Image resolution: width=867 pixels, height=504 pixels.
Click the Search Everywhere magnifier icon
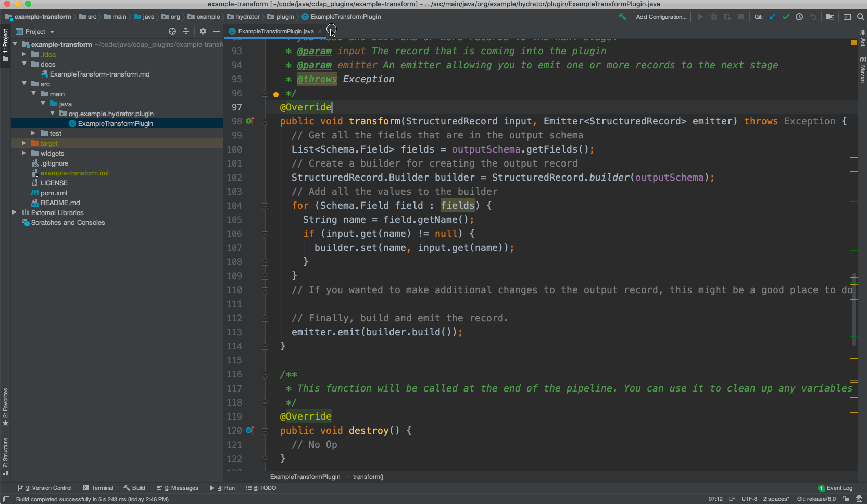(x=861, y=17)
